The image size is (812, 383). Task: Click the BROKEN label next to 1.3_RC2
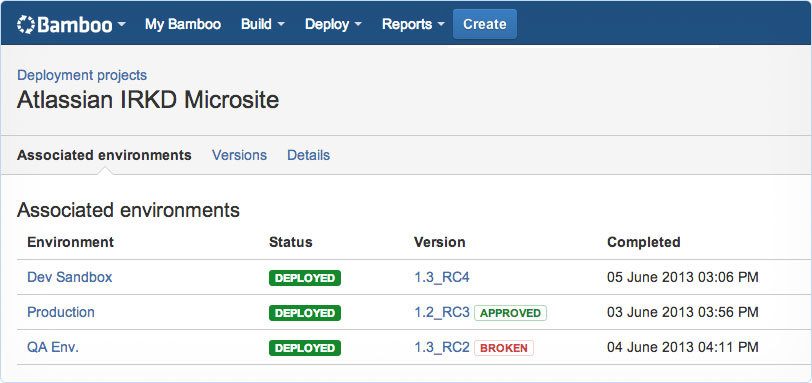tap(504, 348)
